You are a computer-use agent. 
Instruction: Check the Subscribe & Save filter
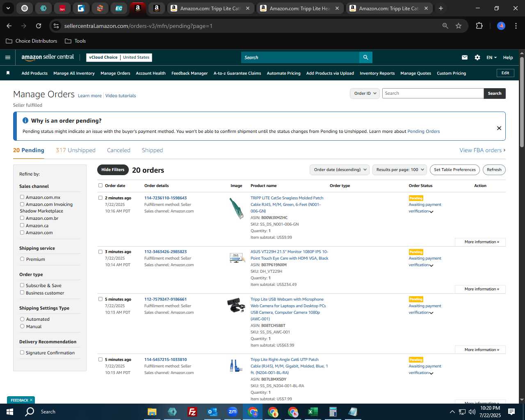click(x=22, y=285)
